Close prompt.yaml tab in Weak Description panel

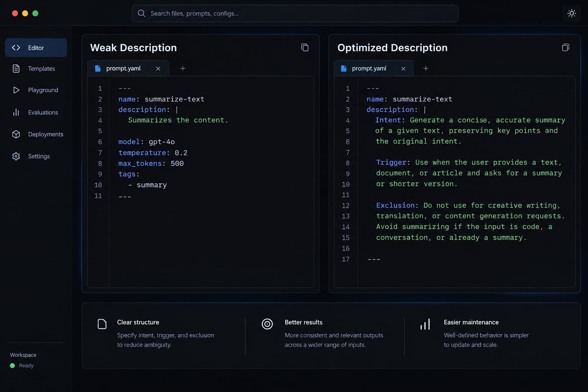(158, 69)
